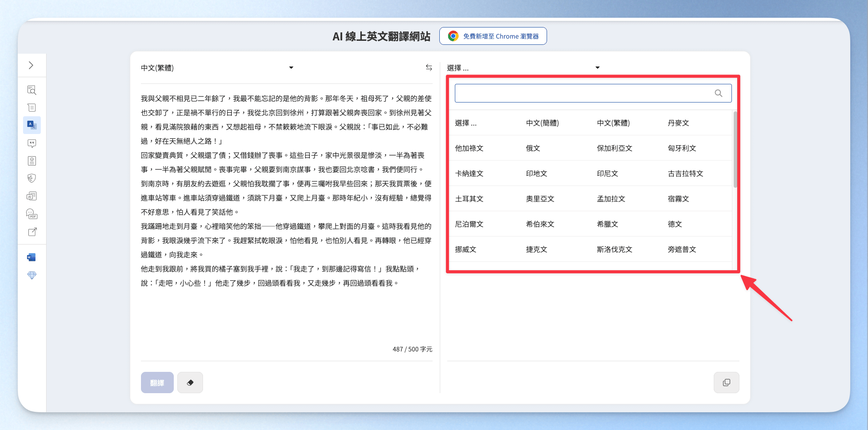Select the active translate tool icon
868x430 pixels.
(31, 125)
